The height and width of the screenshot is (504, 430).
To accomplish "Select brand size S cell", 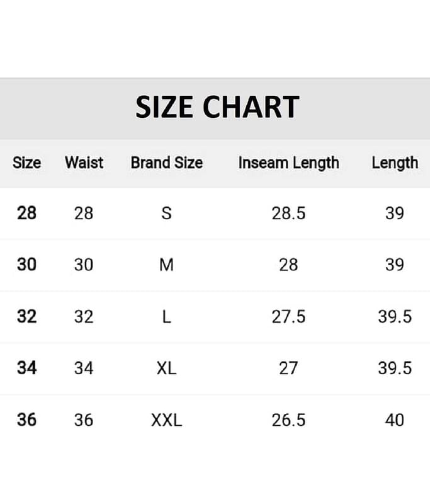I will click(166, 213).
